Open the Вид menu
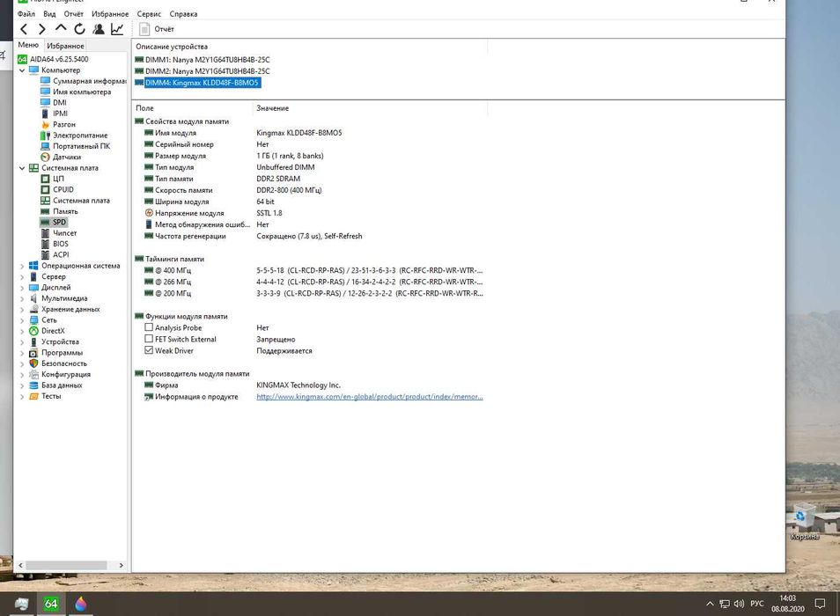The image size is (840, 616). pos(49,14)
